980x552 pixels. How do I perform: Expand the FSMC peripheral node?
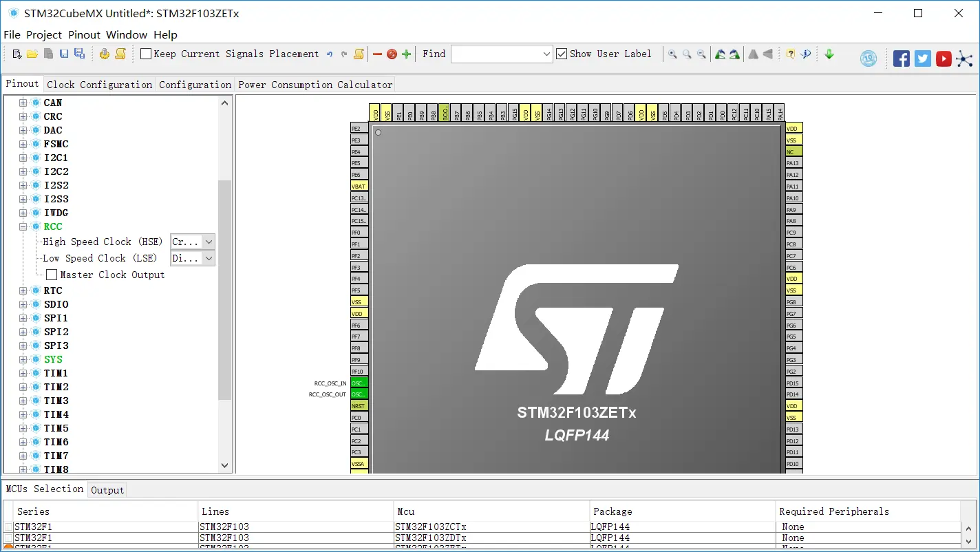coord(23,144)
